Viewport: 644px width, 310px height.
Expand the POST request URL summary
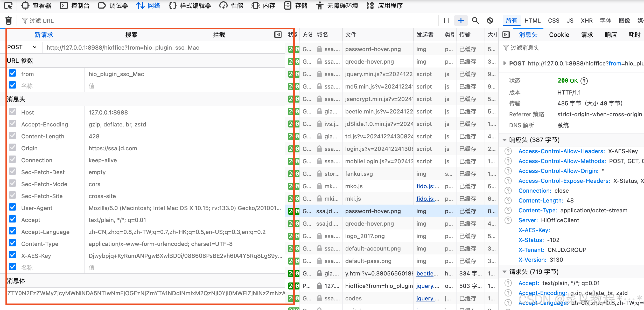point(505,63)
